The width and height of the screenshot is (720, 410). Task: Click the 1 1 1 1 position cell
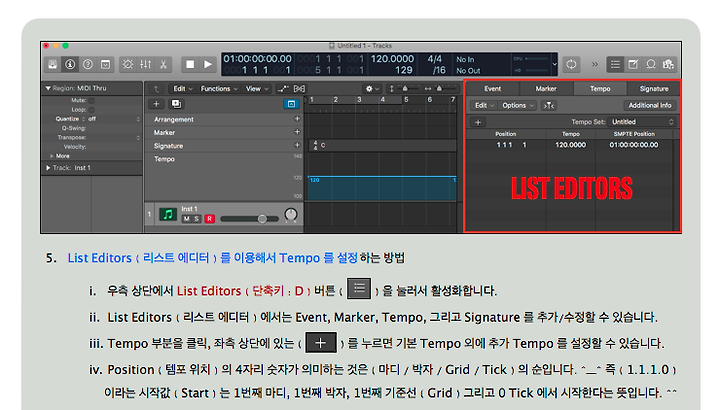[511, 145]
